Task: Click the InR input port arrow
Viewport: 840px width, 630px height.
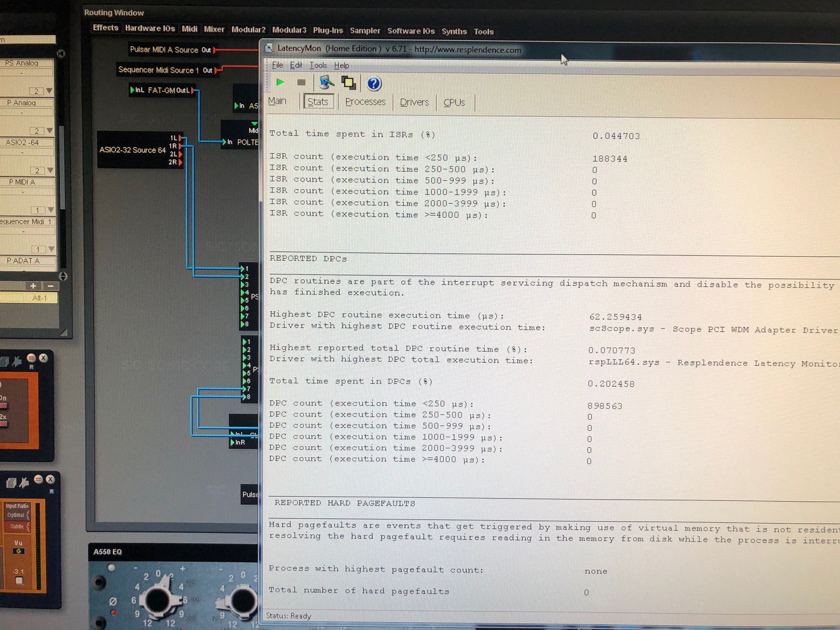Action: coord(232,442)
